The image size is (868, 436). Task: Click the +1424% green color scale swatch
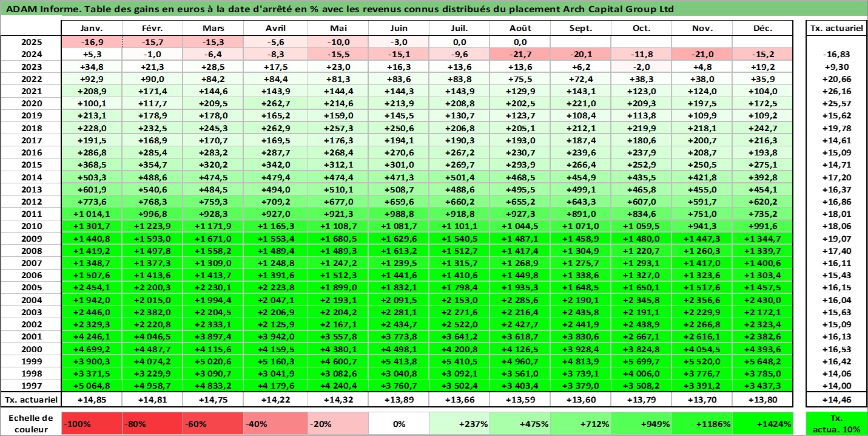763,424
